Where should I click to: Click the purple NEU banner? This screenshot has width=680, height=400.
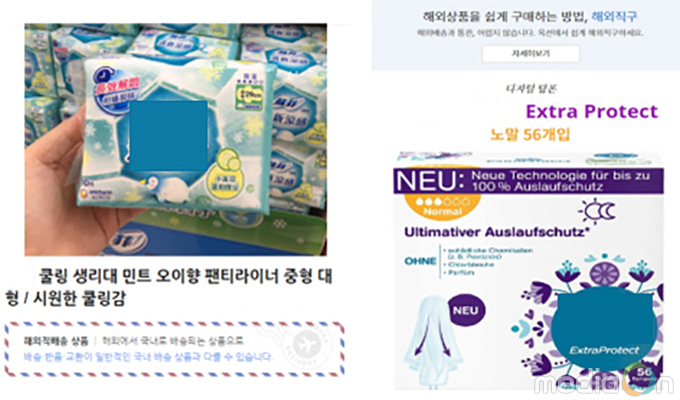(x=528, y=181)
